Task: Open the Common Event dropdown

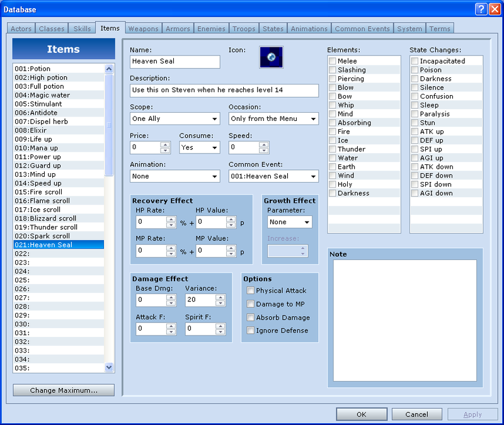Action: [273, 176]
